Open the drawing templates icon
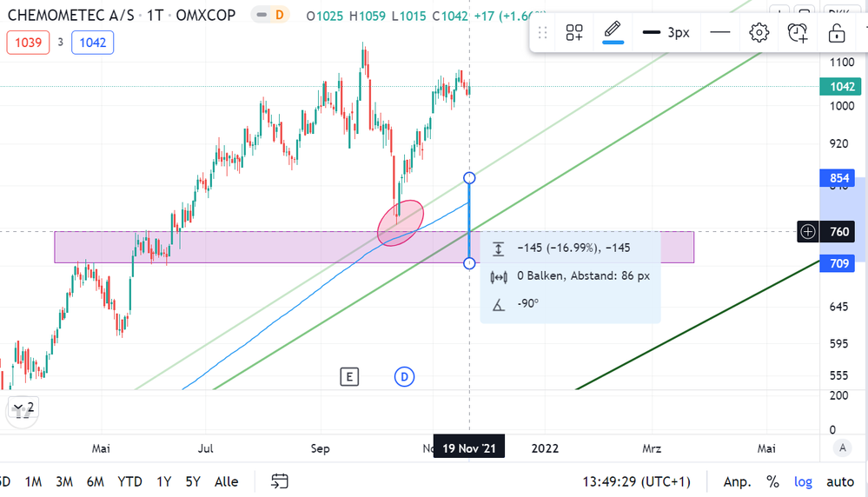The width and height of the screenshot is (868, 497). (574, 33)
